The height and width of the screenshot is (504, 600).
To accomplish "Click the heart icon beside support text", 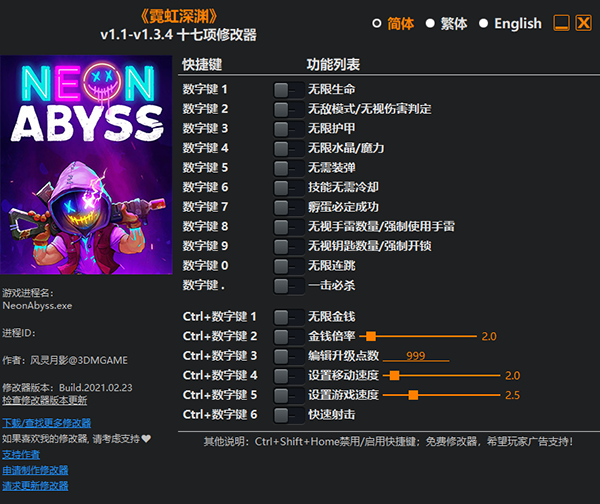I will click(x=146, y=439).
